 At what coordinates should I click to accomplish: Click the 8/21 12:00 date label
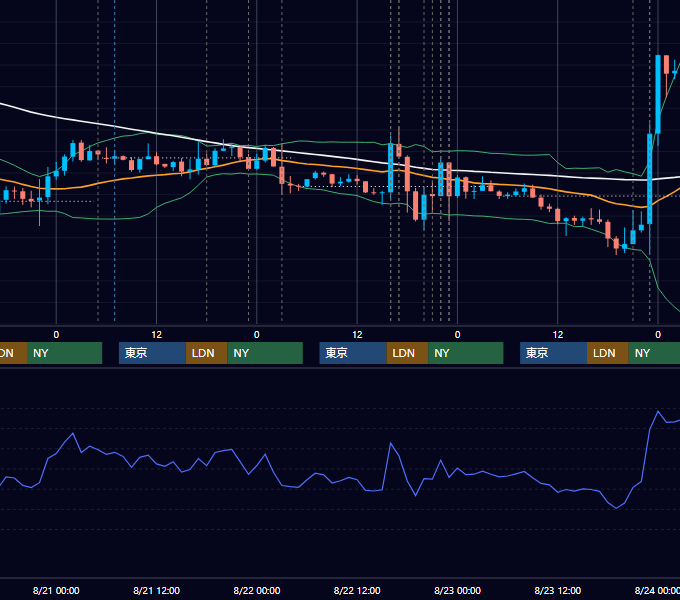(157, 590)
